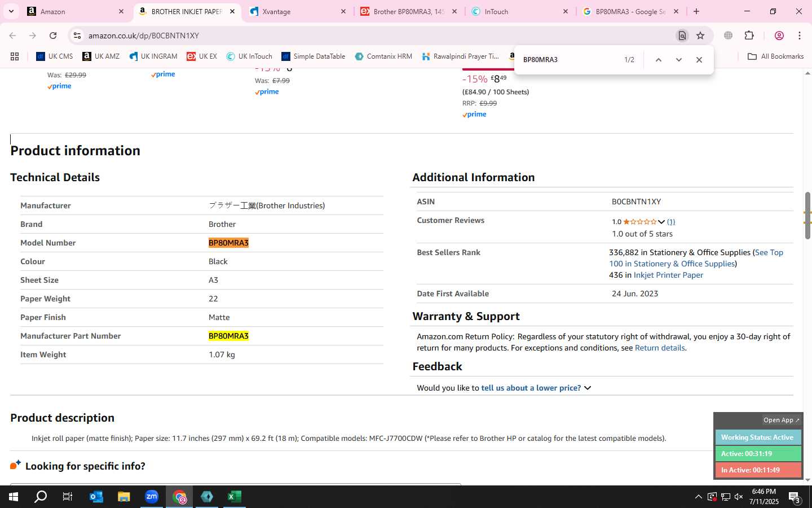Open Excel from taskbar
This screenshot has width=812, height=508.
tap(235, 497)
